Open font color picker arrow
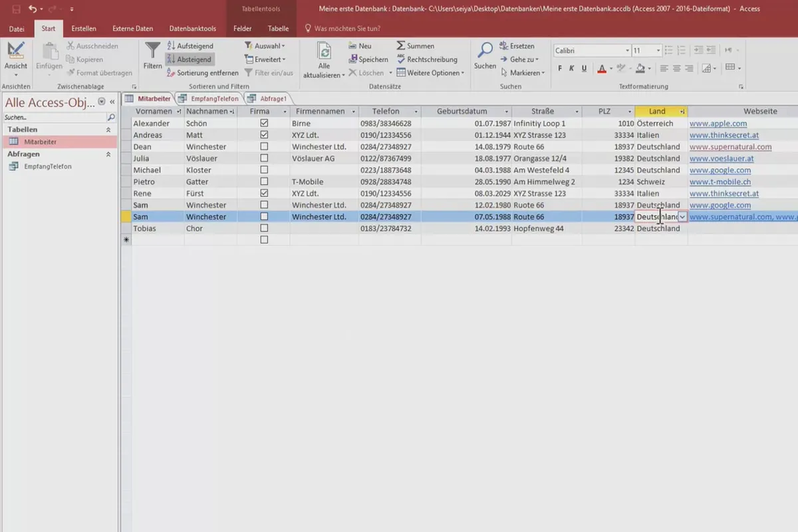This screenshot has height=532, width=798. (611, 68)
